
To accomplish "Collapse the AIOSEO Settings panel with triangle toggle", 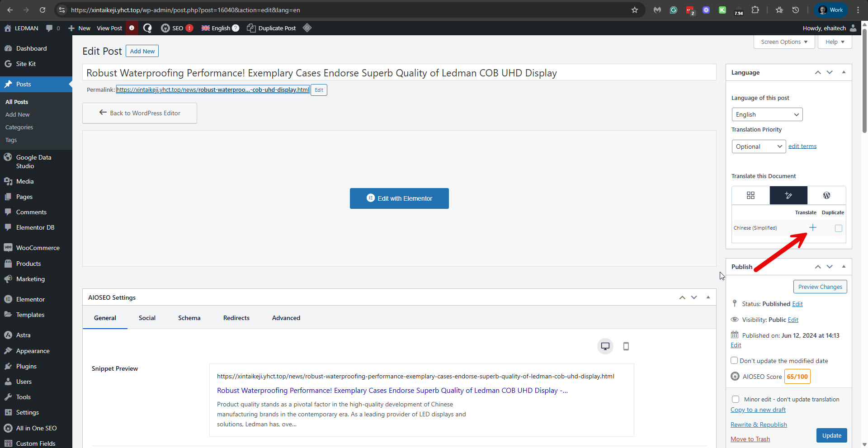I will pos(708,297).
